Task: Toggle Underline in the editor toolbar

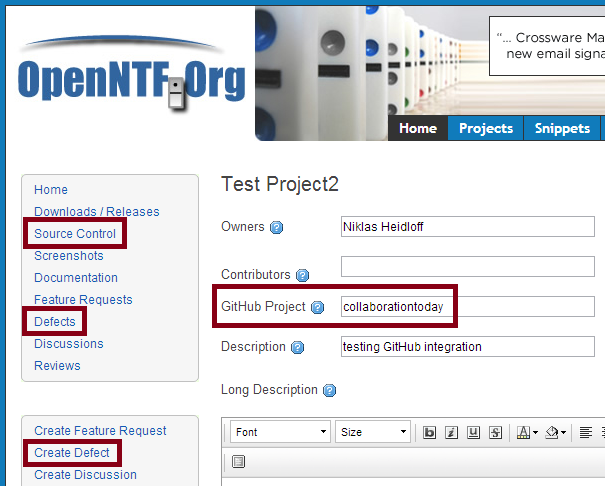Action: pos(473,432)
